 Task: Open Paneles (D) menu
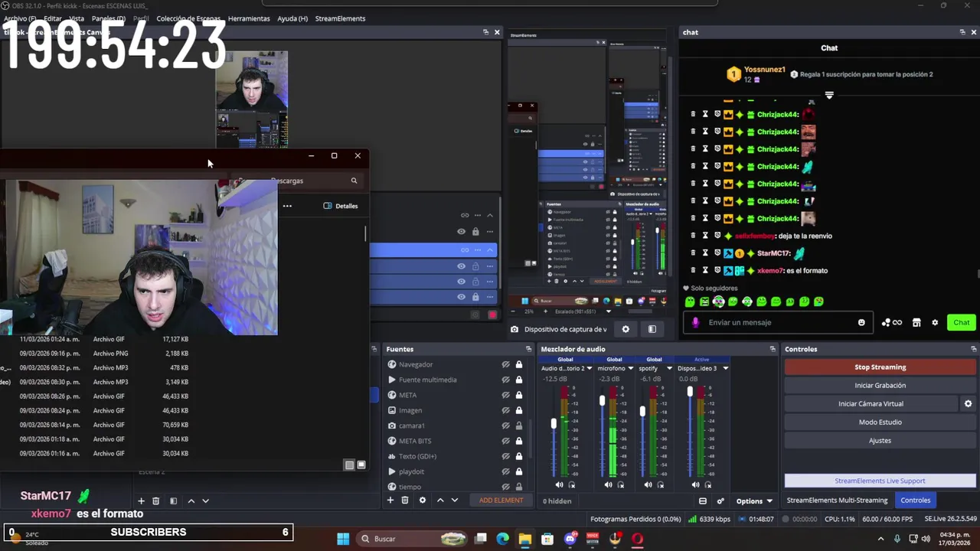(x=108, y=18)
